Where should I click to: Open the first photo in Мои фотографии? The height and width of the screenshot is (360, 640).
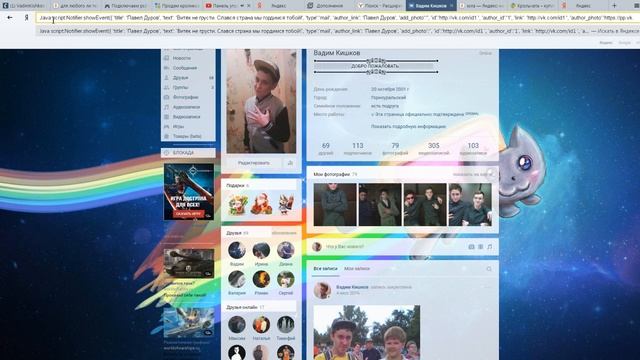[335, 204]
